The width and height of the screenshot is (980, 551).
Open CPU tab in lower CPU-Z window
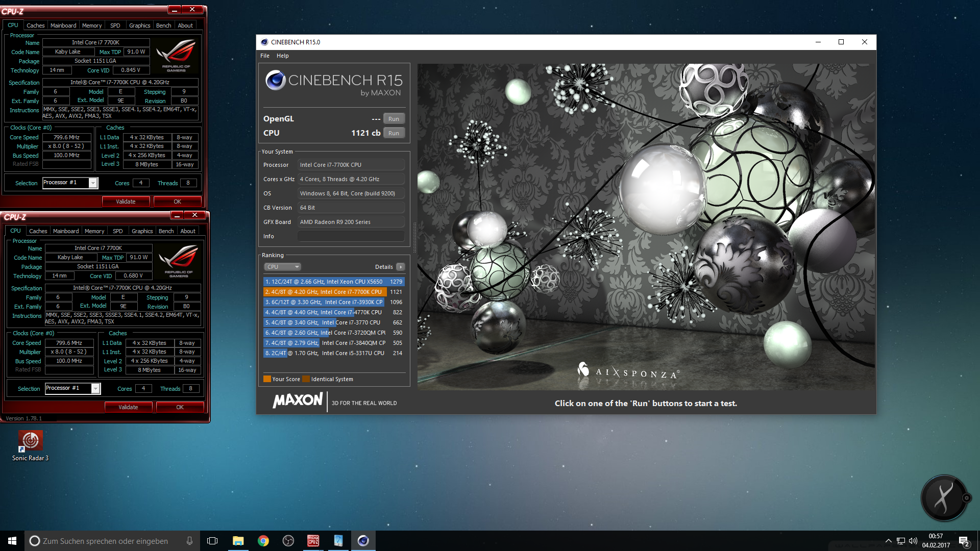pyautogui.click(x=16, y=231)
